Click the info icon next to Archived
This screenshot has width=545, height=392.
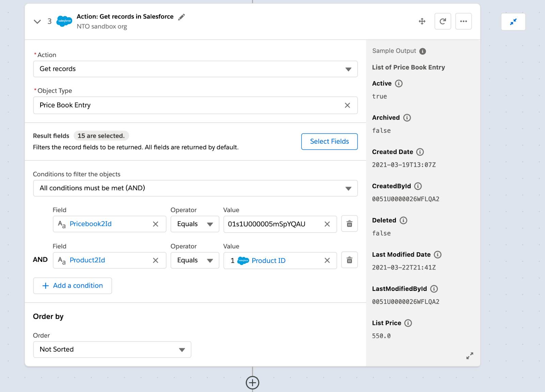coord(407,118)
